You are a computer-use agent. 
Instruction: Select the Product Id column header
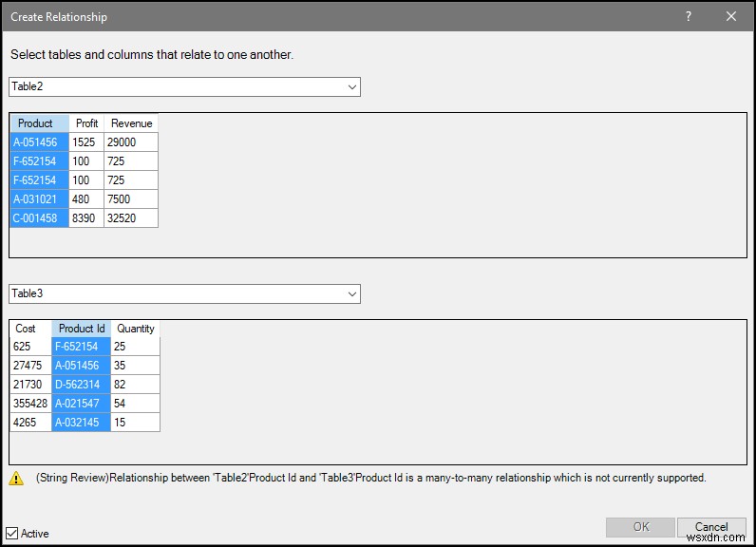click(x=82, y=329)
